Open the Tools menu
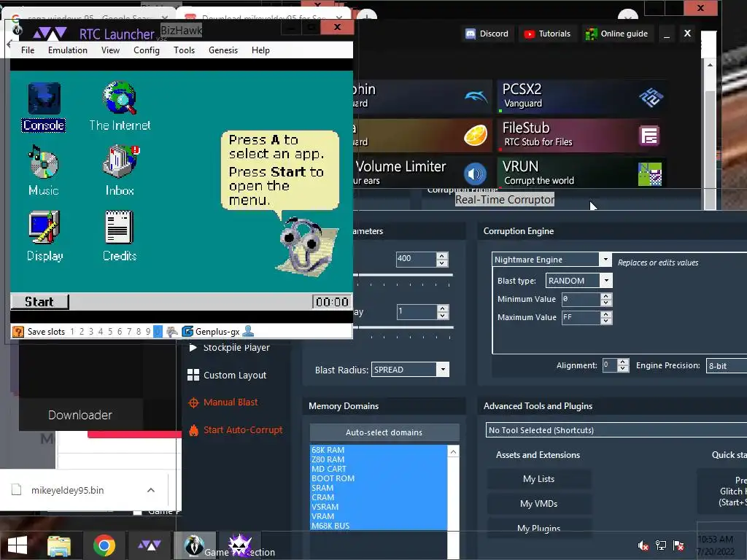Image resolution: width=747 pixels, height=560 pixels. point(184,50)
